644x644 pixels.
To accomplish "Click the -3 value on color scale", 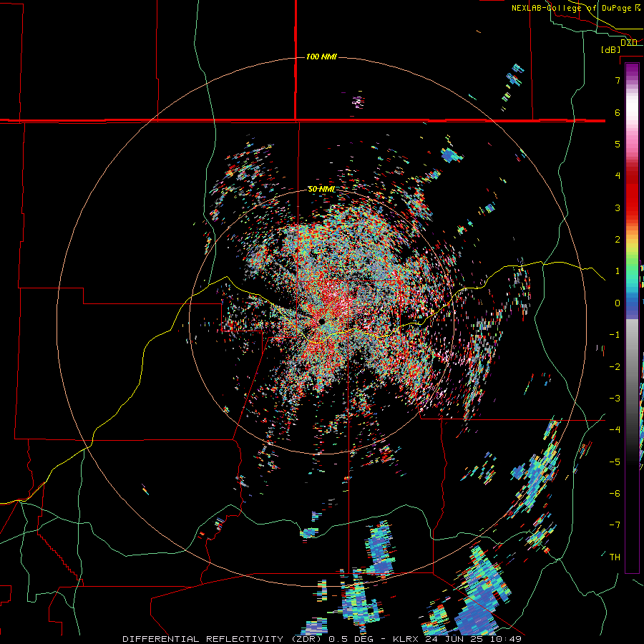I will (615, 399).
